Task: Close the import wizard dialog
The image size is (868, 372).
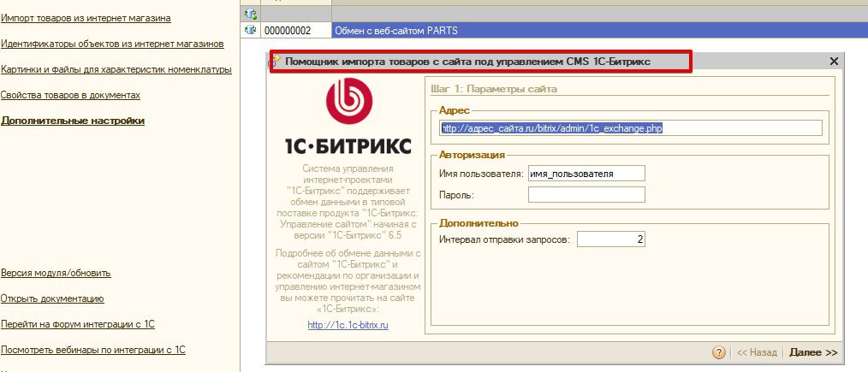Action: click(x=834, y=62)
